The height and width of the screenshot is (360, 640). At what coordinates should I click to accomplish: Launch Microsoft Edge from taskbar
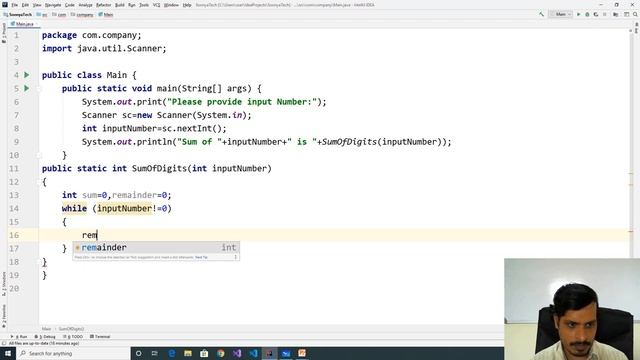[171, 353]
